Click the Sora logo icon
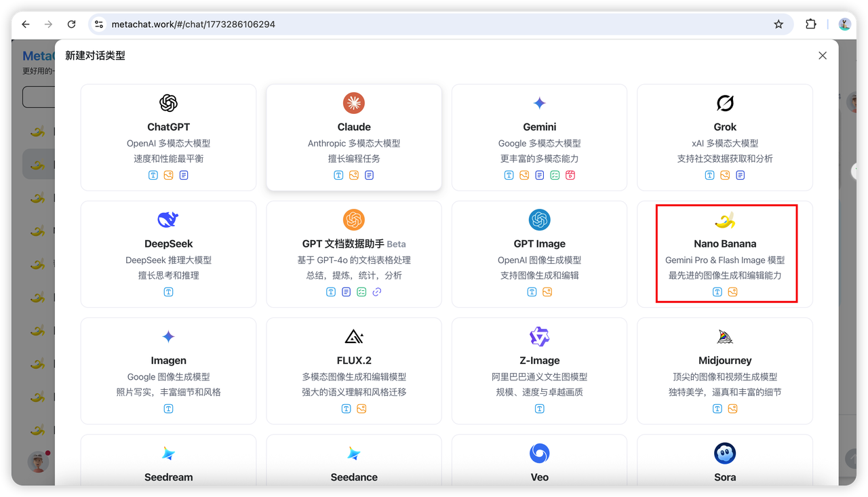 (725, 453)
